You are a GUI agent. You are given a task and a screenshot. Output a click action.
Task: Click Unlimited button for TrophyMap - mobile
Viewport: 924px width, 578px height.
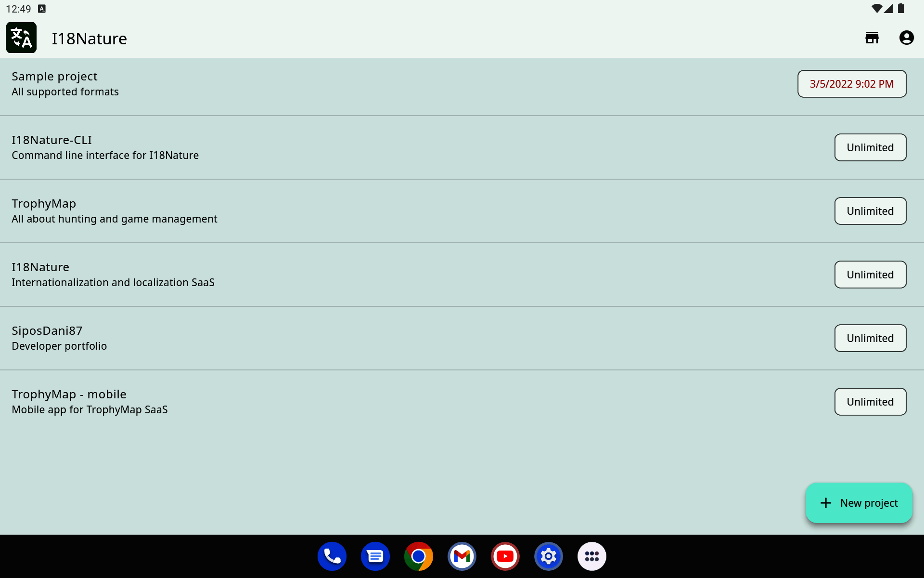click(x=870, y=402)
